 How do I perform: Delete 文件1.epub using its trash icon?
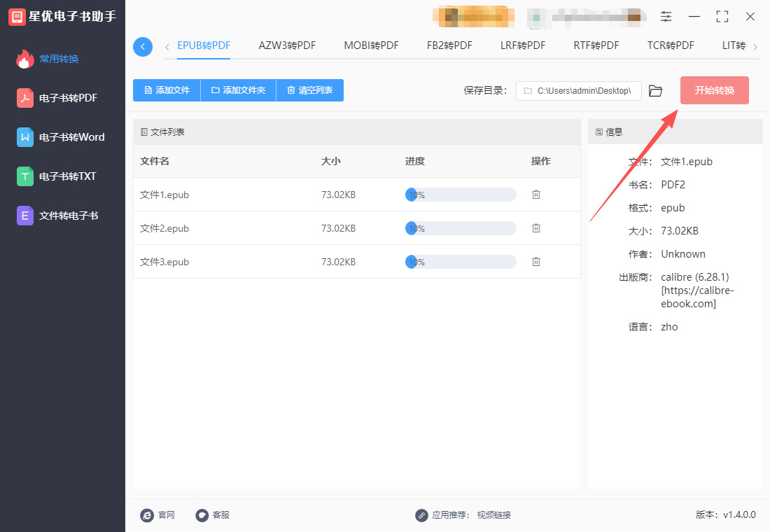coord(536,195)
